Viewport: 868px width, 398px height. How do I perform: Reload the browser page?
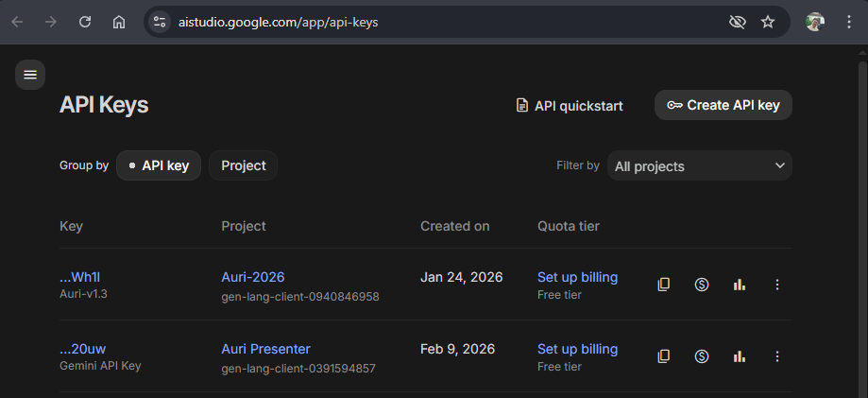85,22
